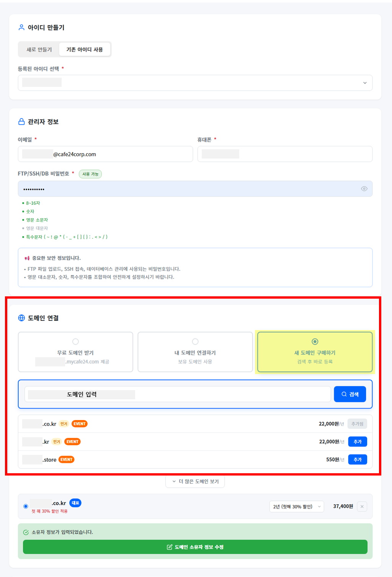Click the 사용 가능 badge

(x=90, y=174)
